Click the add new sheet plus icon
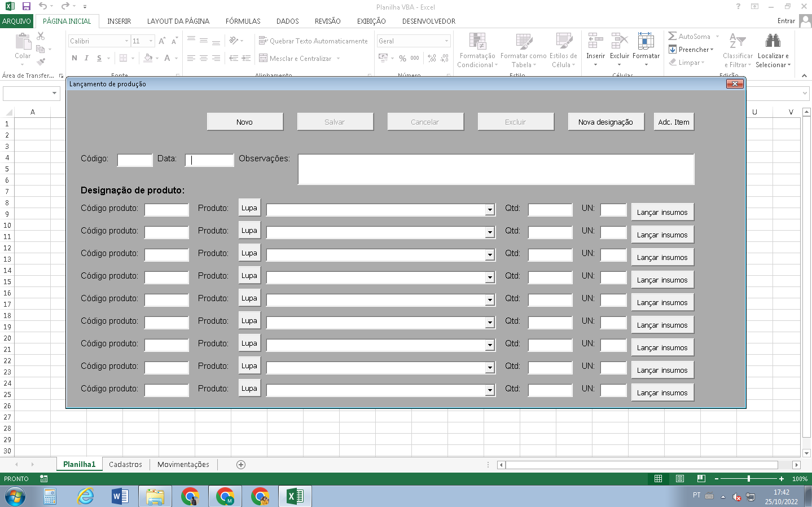Screen dimensions: 812x507 (x=241, y=465)
